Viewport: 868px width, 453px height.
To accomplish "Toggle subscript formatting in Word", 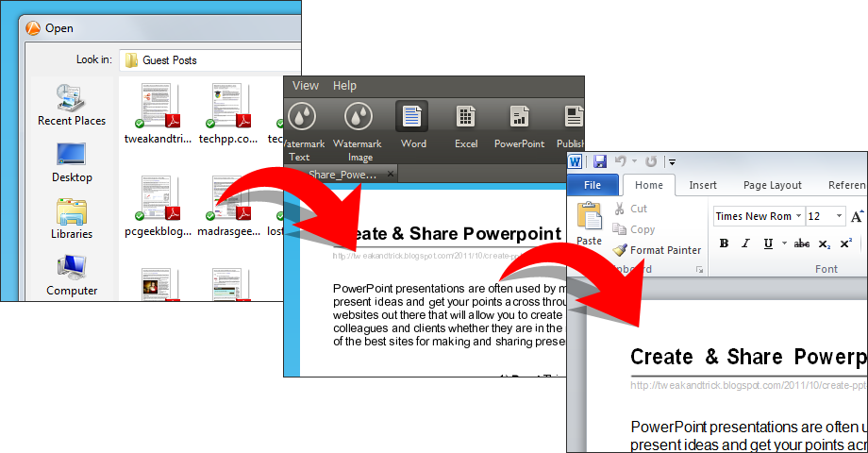I will coord(825,243).
